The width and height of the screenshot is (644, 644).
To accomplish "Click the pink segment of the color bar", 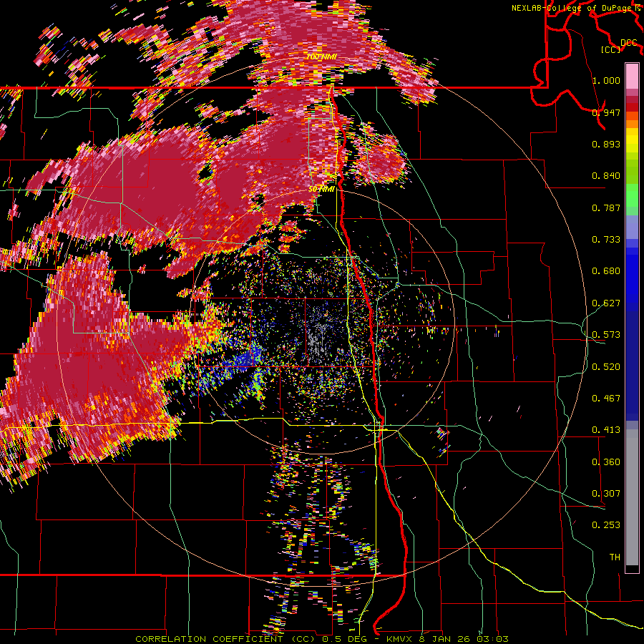I will pos(632,76).
